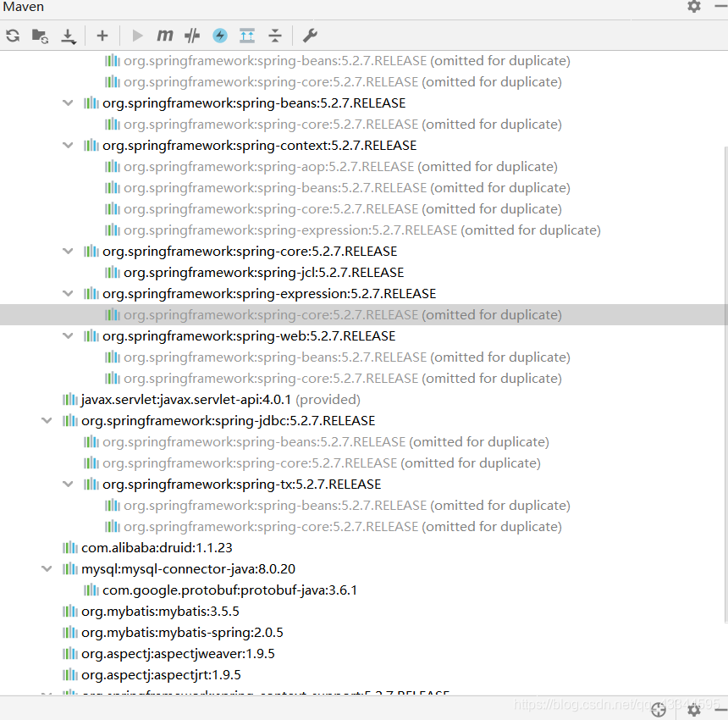
Task: Click library icon beside org.mybatis:mybatis:3.5.5
Action: 69,612
